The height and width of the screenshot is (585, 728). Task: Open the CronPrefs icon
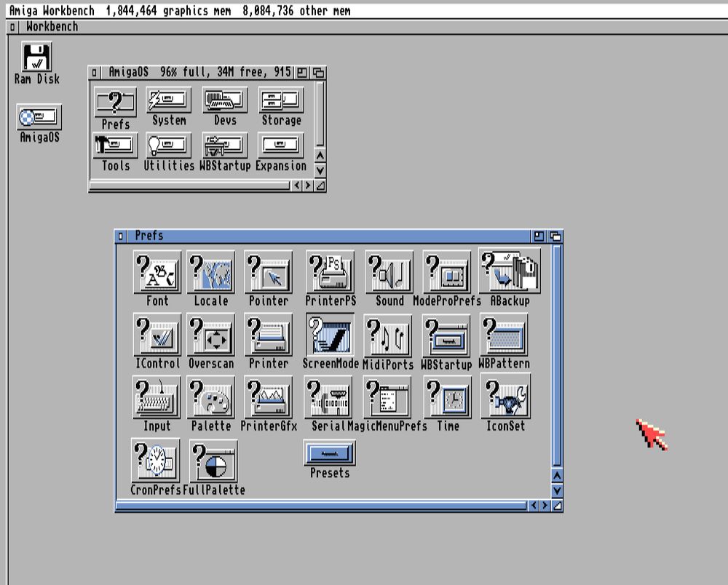pyautogui.click(x=155, y=461)
